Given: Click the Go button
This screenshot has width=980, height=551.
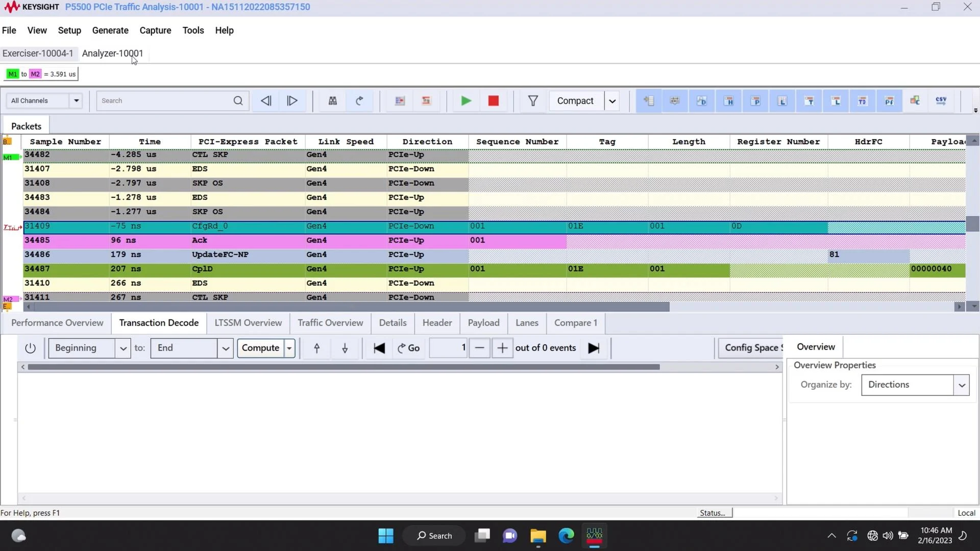Looking at the screenshot, I should [x=408, y=348].
